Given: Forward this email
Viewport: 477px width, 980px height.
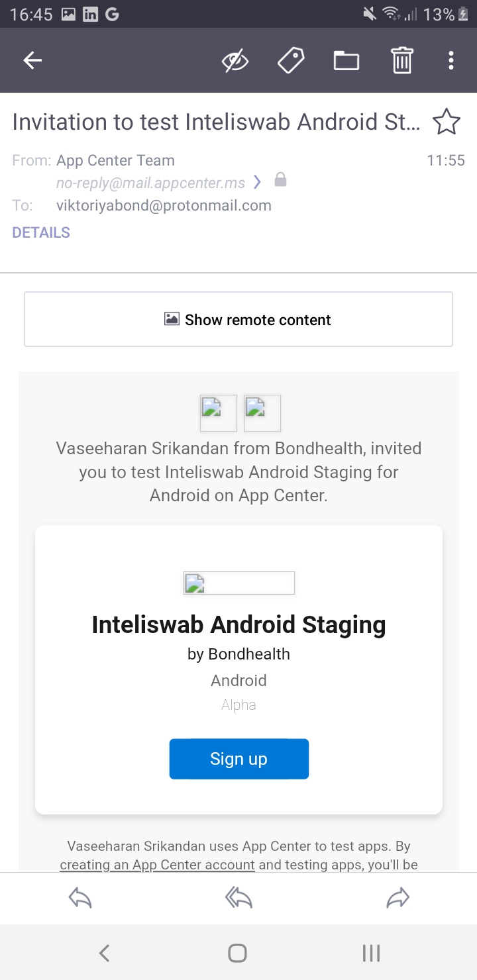Looking at the screenshot, I should coord(397,898).
